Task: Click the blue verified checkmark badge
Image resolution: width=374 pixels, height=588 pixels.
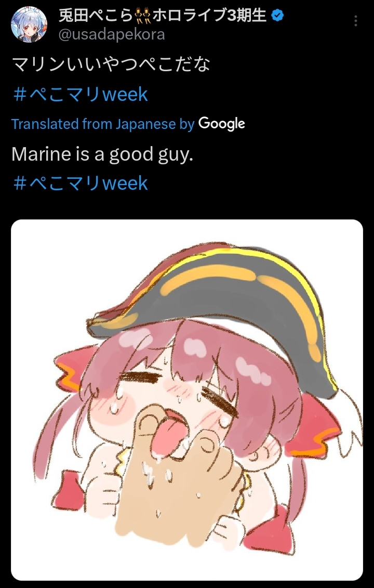Action: click(277, 16)
